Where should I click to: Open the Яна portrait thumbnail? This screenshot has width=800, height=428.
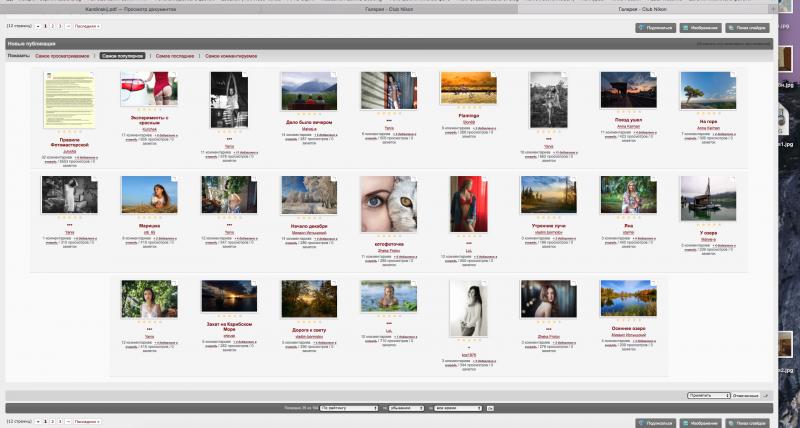629,195
